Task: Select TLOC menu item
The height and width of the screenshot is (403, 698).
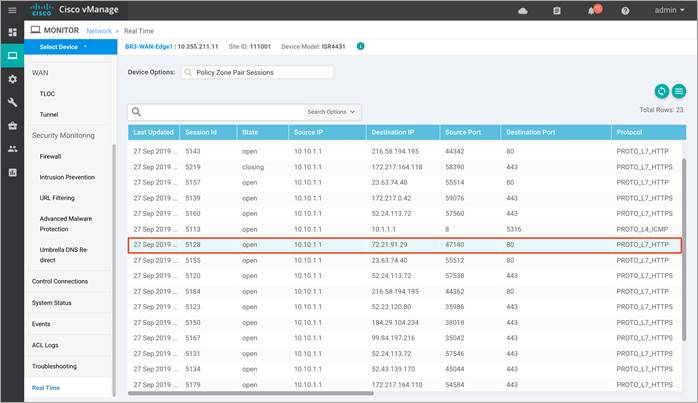Action: (x=47, y=94)
